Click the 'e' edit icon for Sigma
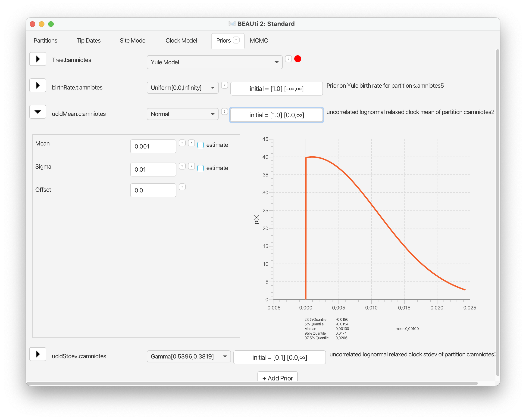Screen dimensions: 526x420 pyautogui.click(x=191, y=166)
